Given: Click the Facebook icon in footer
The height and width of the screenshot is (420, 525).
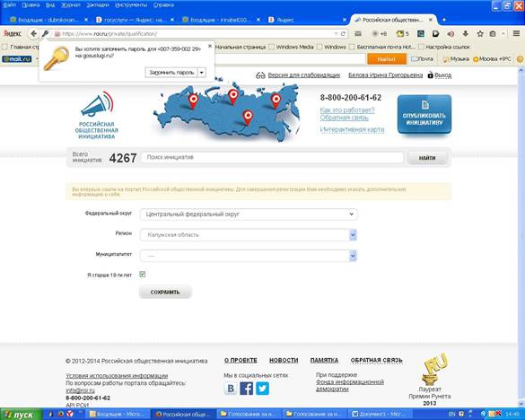Looking at the screenshot, I should [247, 389].
